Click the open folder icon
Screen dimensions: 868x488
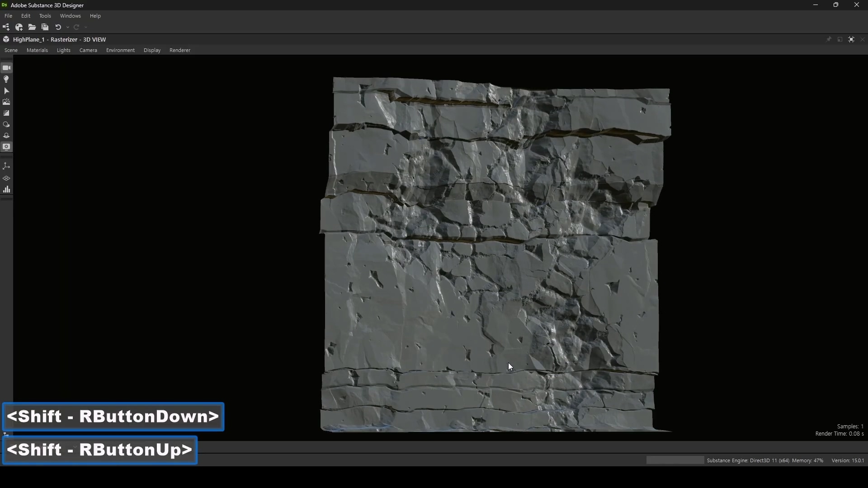[x=32, y=27]
